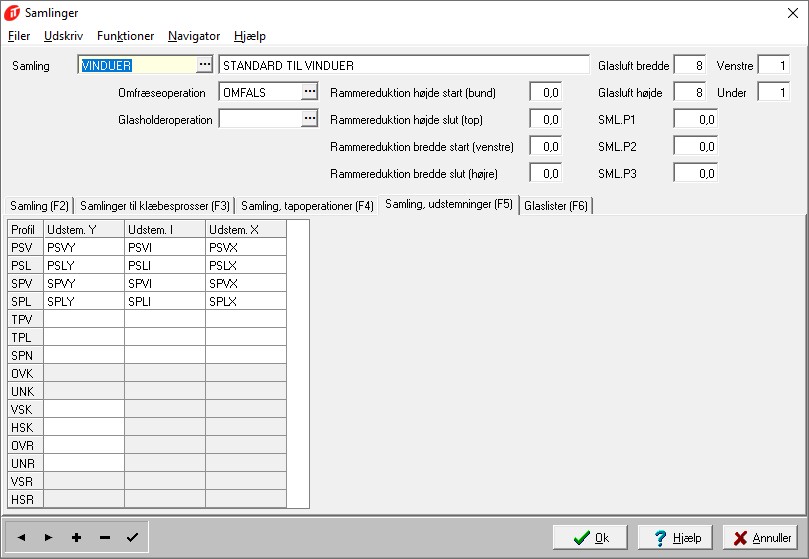Switch to Samling (F2) tab
This screenshot has height=559, width=809.
39,206
